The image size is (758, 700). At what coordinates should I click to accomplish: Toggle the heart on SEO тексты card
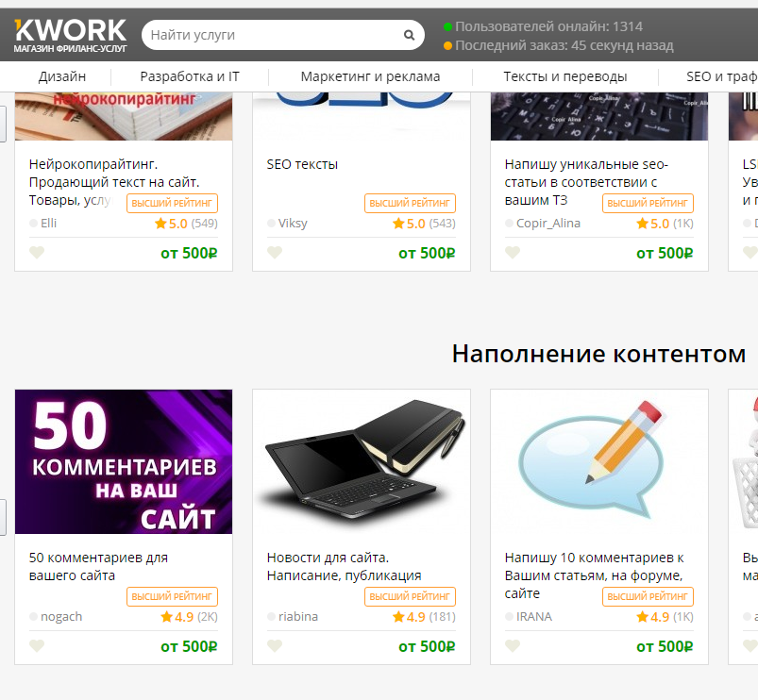coord(275,252)
